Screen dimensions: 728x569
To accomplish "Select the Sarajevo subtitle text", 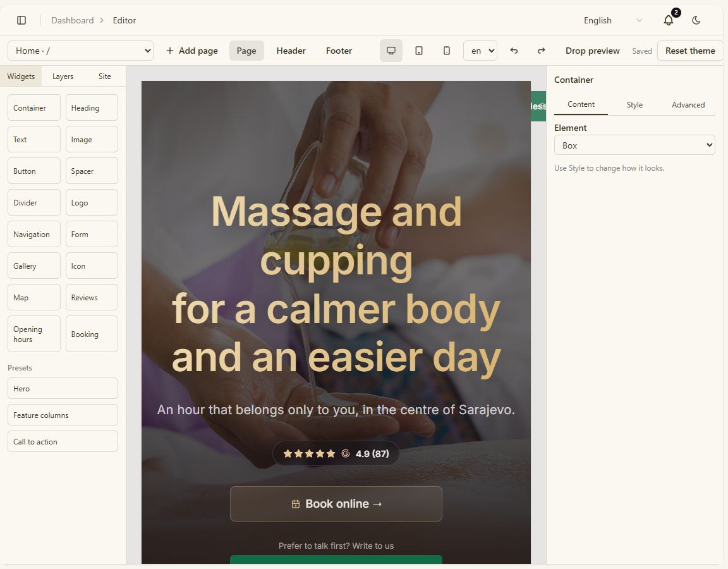I will click(x=336, y=410).
